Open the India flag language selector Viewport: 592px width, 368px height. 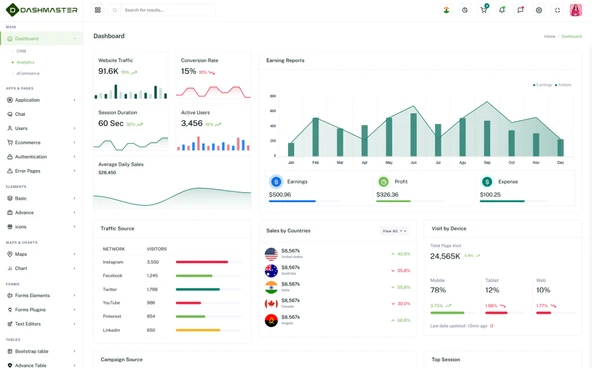tap(446, 10)
